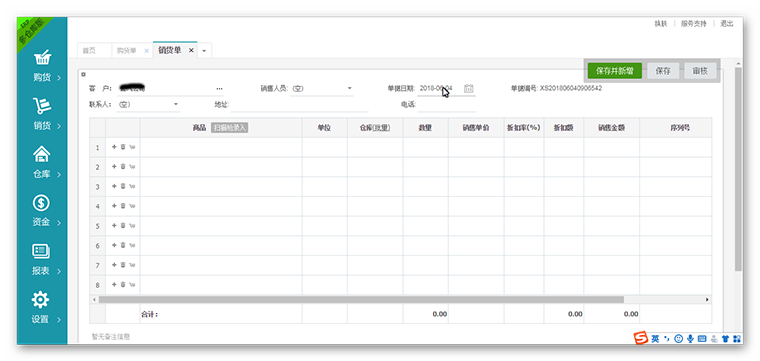Click the horizontal scrollbar right arrow
760x361 pixels.
click(708, 300)
